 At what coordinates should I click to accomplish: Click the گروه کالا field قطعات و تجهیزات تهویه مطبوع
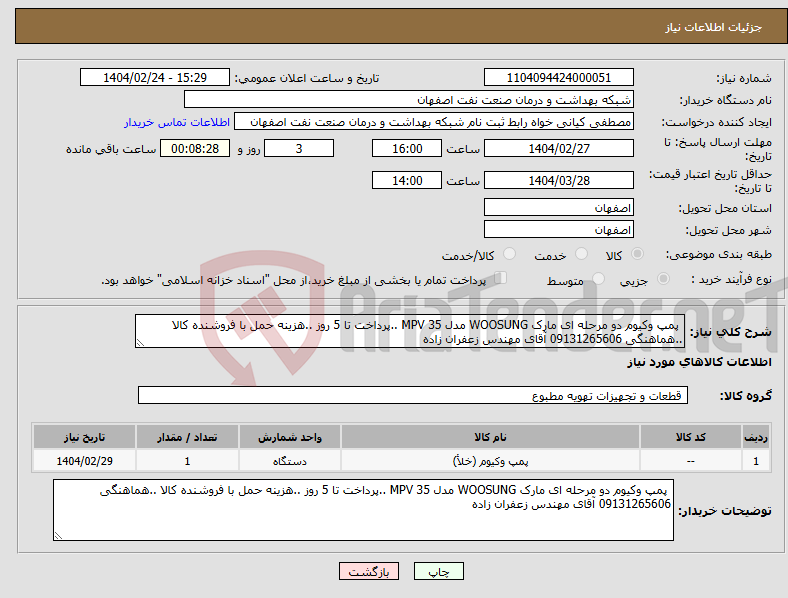point(413,395)
